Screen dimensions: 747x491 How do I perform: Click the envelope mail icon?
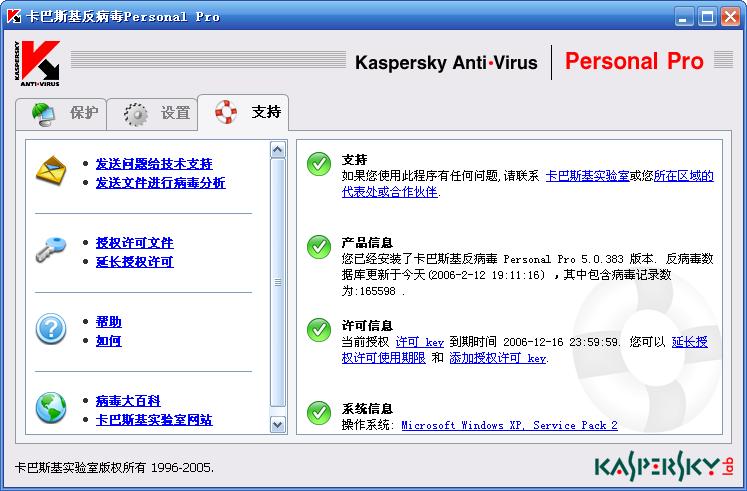tap(51, 170)
